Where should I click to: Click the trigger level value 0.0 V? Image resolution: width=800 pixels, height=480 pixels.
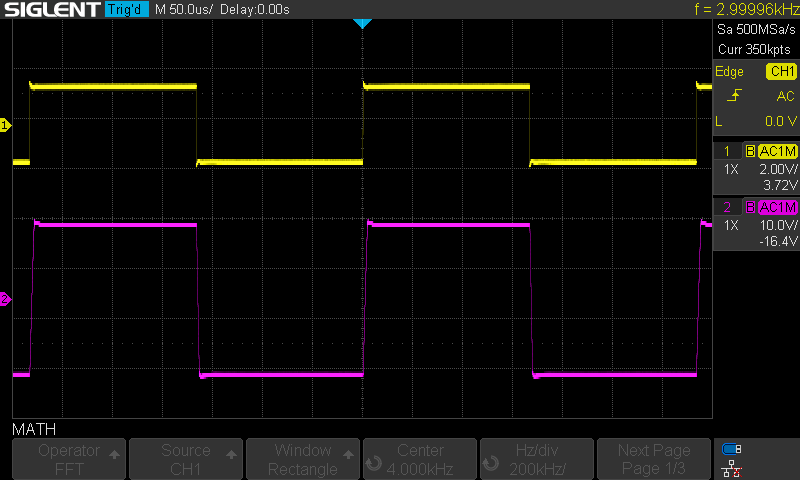pos(781,121)
